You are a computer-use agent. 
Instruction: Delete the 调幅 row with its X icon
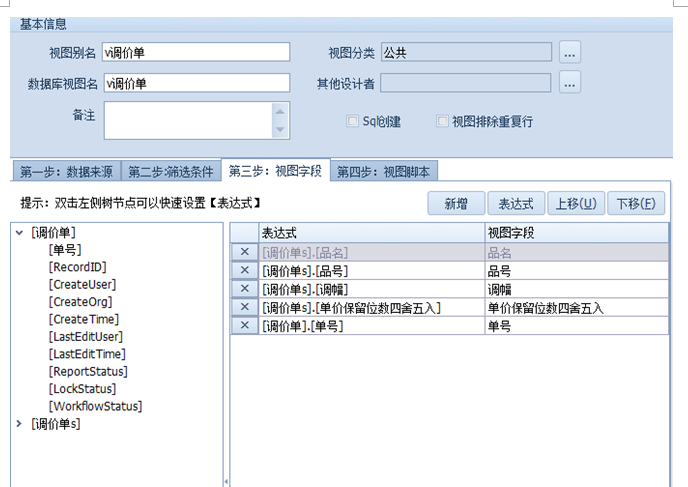tap(245, 288)
